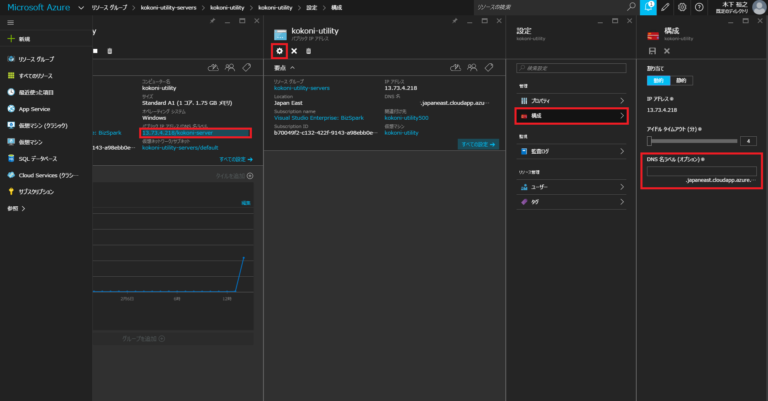Click the idle timeout value box showing 4
The image size is (768, 401).
click(748, 141)
